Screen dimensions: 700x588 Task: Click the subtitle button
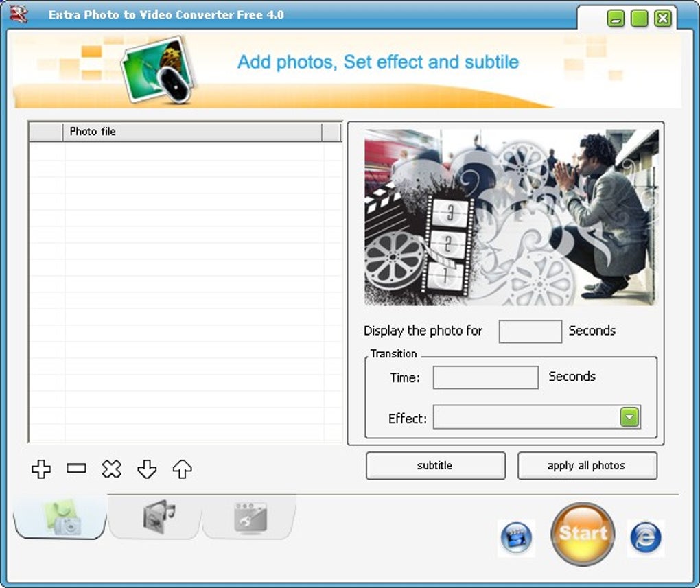[436, 466]
